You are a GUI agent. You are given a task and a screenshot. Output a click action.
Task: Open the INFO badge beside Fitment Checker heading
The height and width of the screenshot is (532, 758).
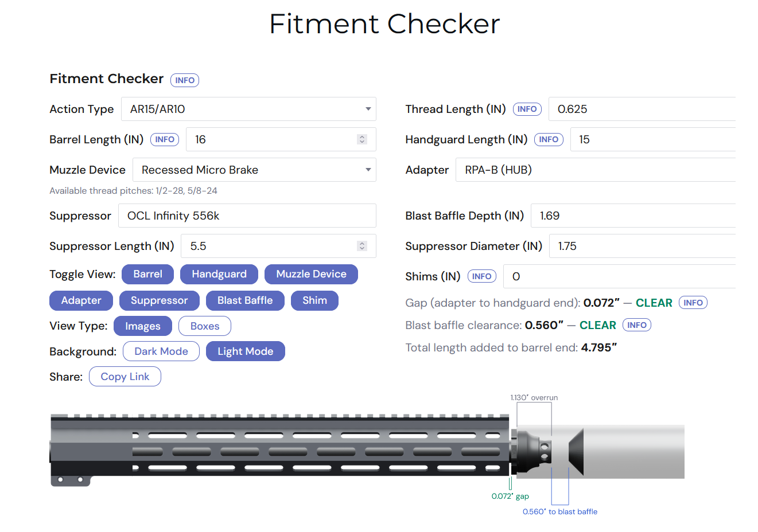coord(185,80)
